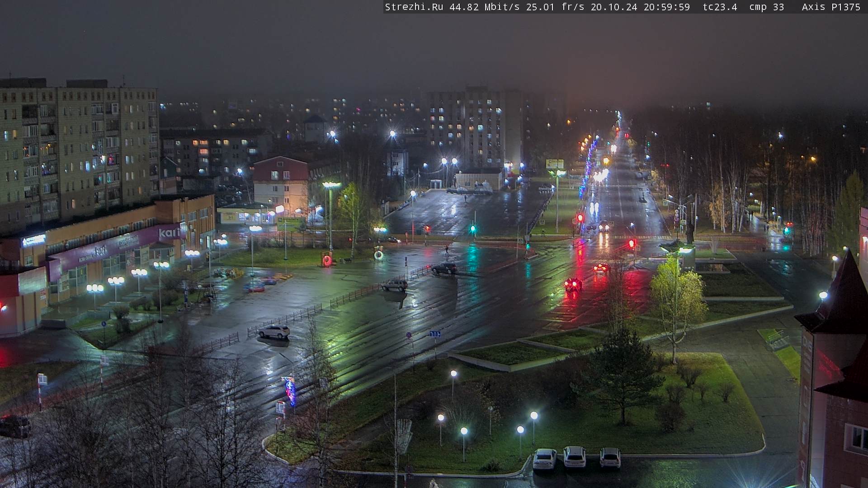Image resolution: width=868 pixels, height=488 pixels.
Task: Select the 20.10.24 date stamp
Action: pyautogui.click(x=613, y=7)
